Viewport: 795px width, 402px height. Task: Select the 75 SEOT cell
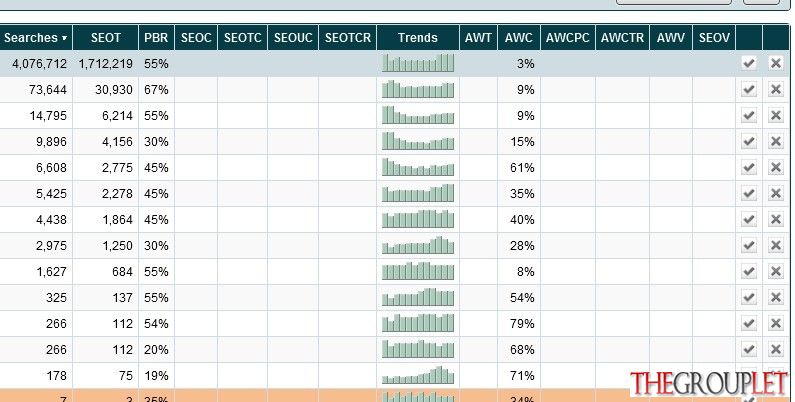point(105,376)
